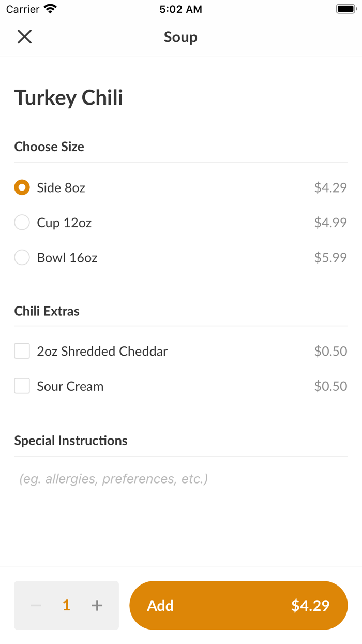Image resolution: width=362 pixels, height=644 pixels.
Task: Tap the quantity number showing 1
Action: (x=66, y=605)
